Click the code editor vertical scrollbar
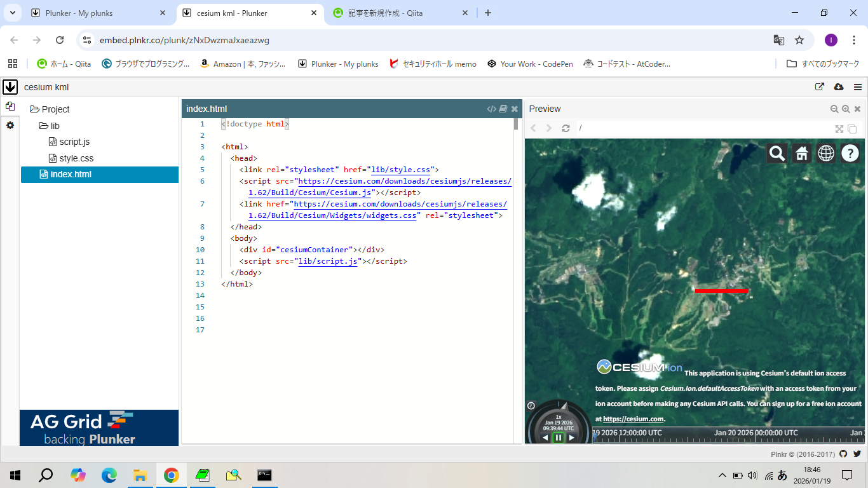 (x=516, y=124)
